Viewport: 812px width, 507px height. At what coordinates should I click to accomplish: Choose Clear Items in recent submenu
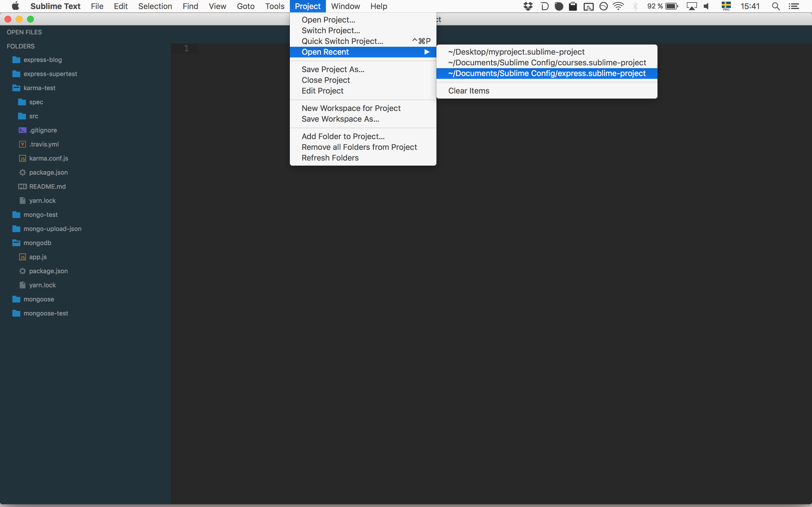point(468,91)
